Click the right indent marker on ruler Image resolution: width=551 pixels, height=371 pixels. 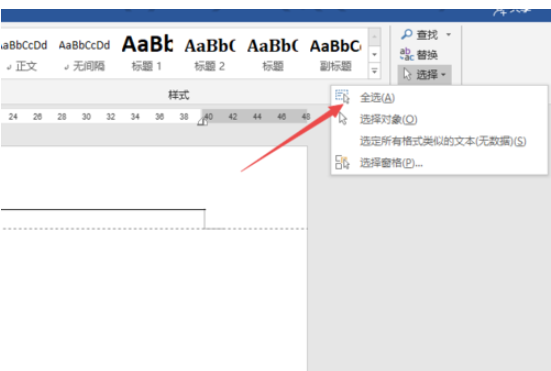pos(202,122)
